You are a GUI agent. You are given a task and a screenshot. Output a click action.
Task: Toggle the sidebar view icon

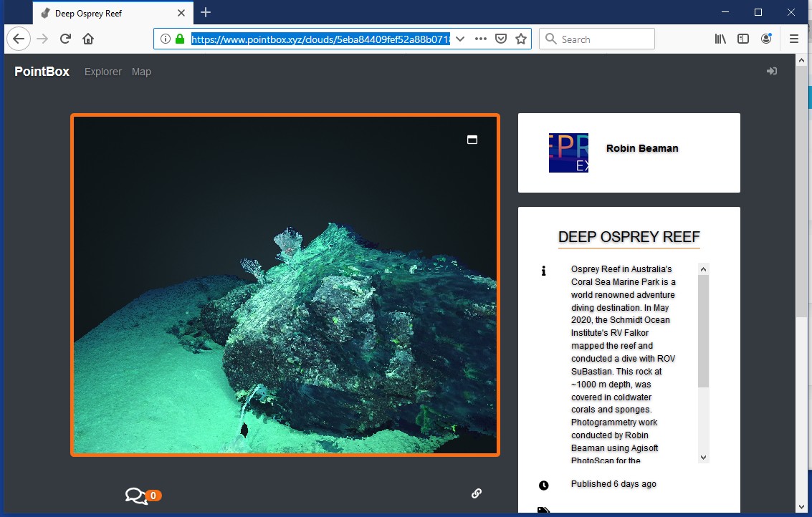click(743, 39)
